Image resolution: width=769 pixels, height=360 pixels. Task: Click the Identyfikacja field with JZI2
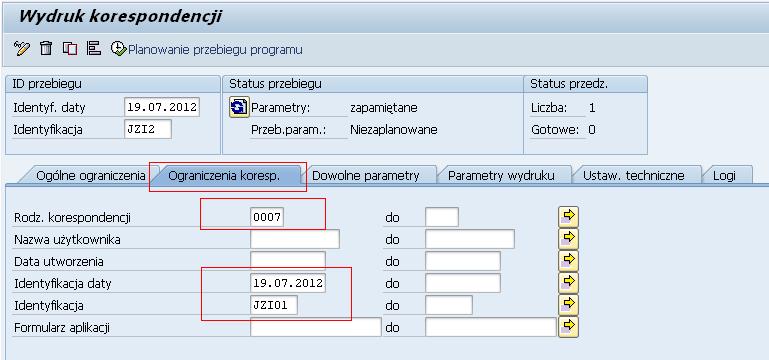click(148, 129)
